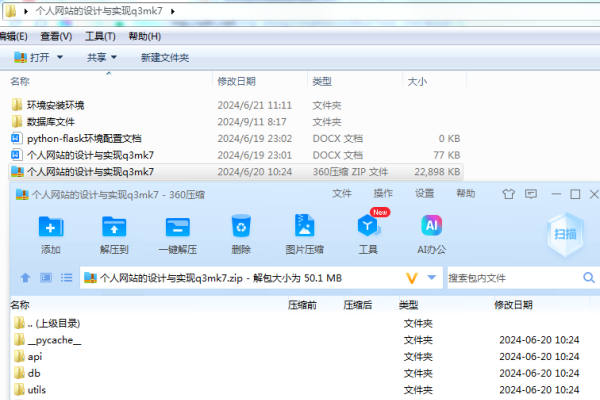Minimize the 360压缩 window
600x400 pixels.
pyautogui.click(x=556, y=194)
